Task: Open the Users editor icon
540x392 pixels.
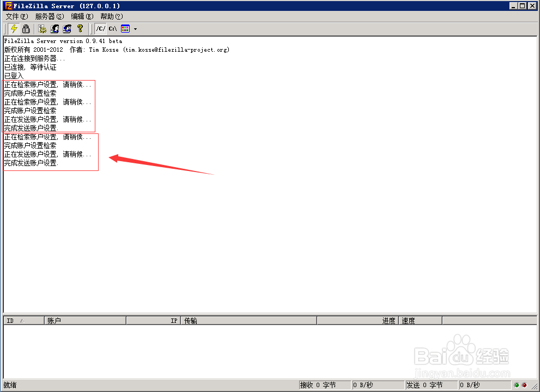Action: point(54,28)
